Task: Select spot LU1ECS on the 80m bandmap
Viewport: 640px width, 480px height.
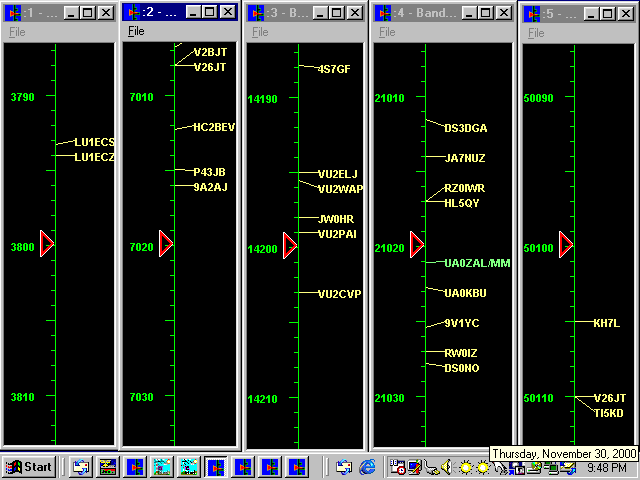Action: point(94,142)
